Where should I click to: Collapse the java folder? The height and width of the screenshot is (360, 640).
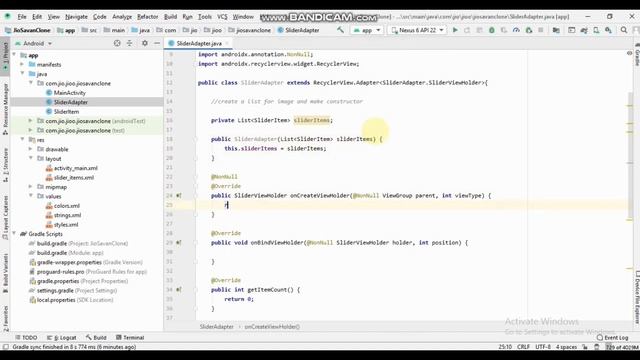(22, 74)
